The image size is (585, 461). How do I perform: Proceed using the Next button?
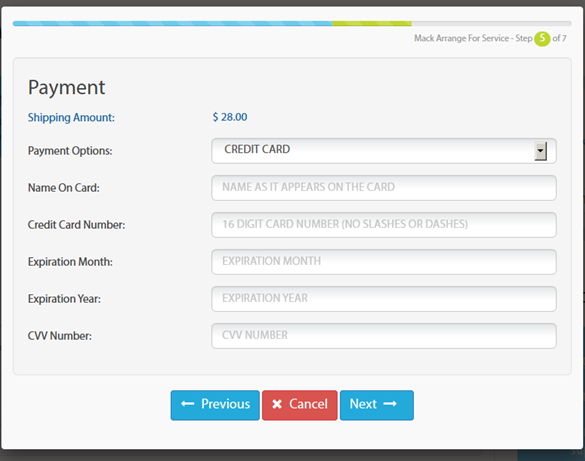377,405
